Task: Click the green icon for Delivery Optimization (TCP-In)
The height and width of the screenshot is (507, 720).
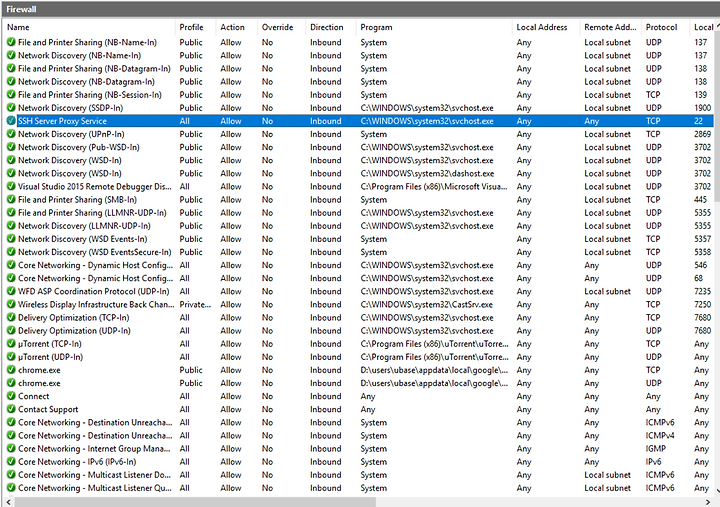Action: coord(11,317)
